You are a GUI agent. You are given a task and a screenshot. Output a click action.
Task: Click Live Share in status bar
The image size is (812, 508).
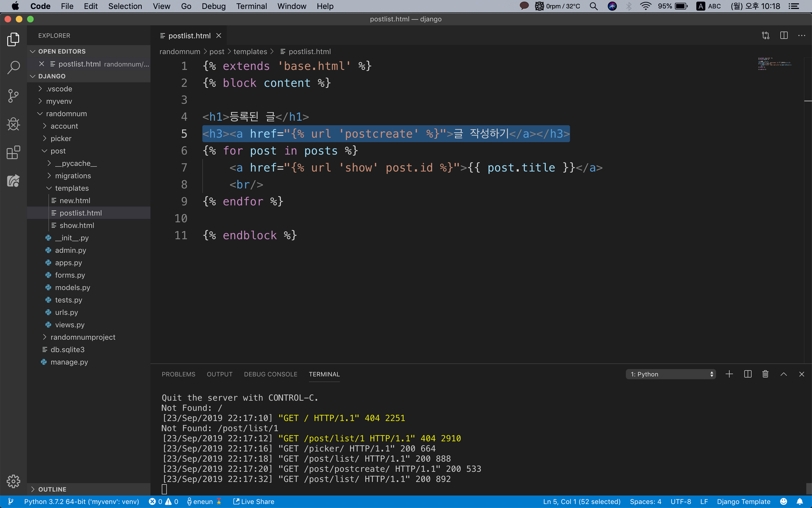(254, 501)
